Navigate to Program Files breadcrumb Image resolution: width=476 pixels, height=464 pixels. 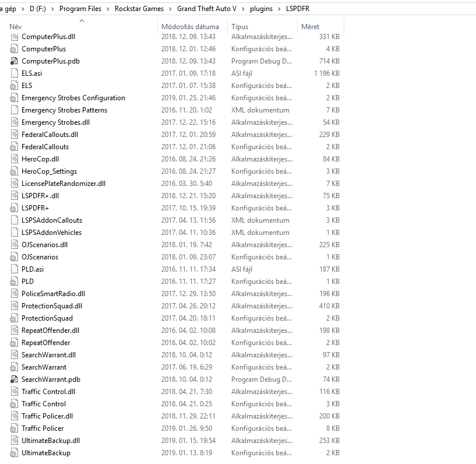80,9
